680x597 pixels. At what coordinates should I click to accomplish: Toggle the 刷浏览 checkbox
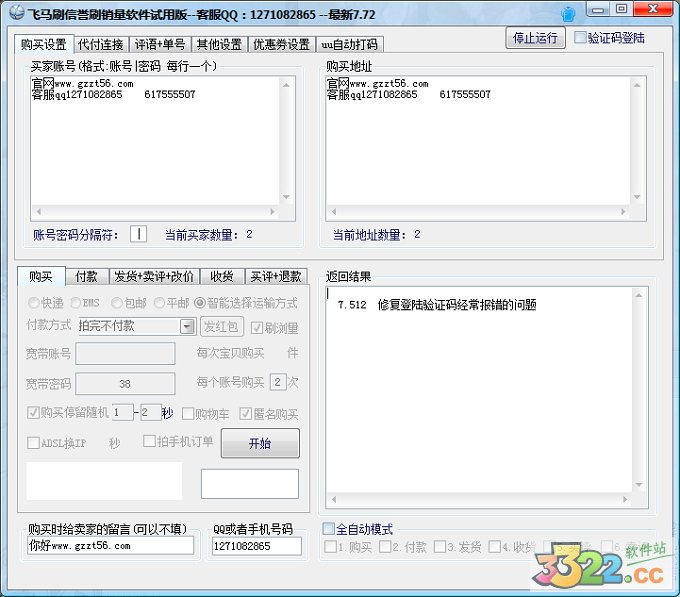(x=257, y=328)
